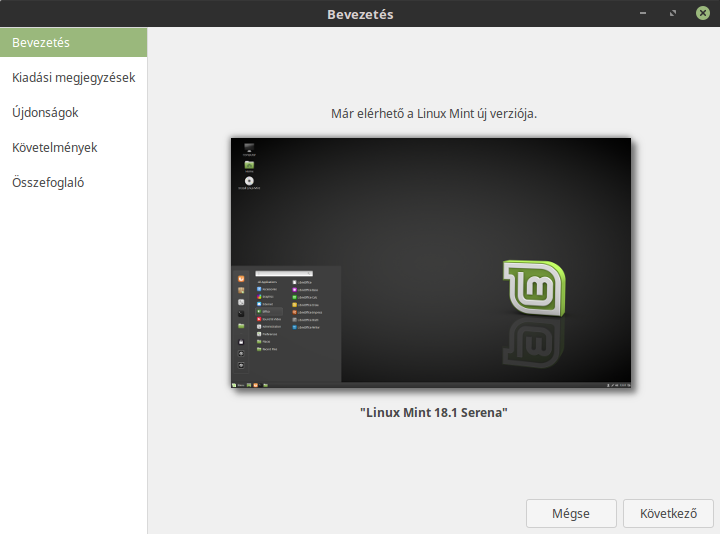
Task: Click the Következő button
Action: [668, 513]
